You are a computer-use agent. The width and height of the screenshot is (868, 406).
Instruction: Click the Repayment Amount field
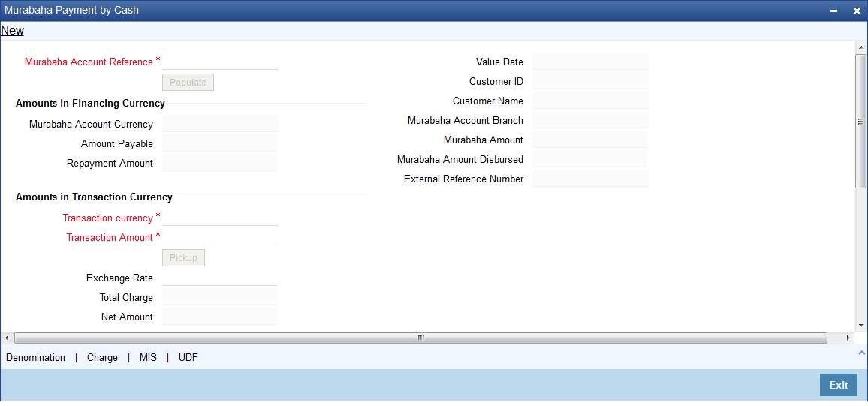click(220, 163)
